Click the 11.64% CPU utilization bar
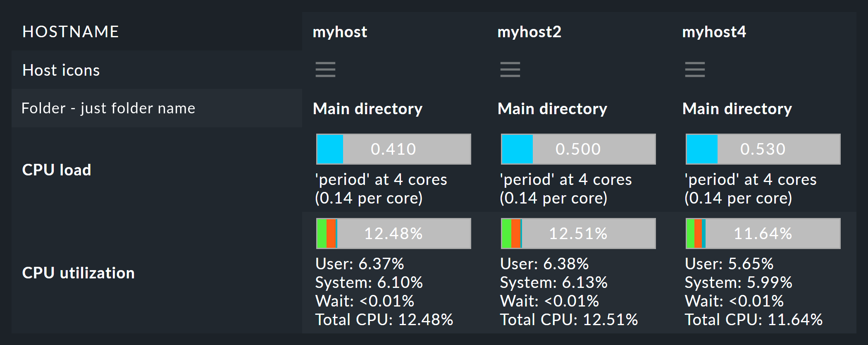The width and height of the screenshot is (868, 345). tap(763, 233)
